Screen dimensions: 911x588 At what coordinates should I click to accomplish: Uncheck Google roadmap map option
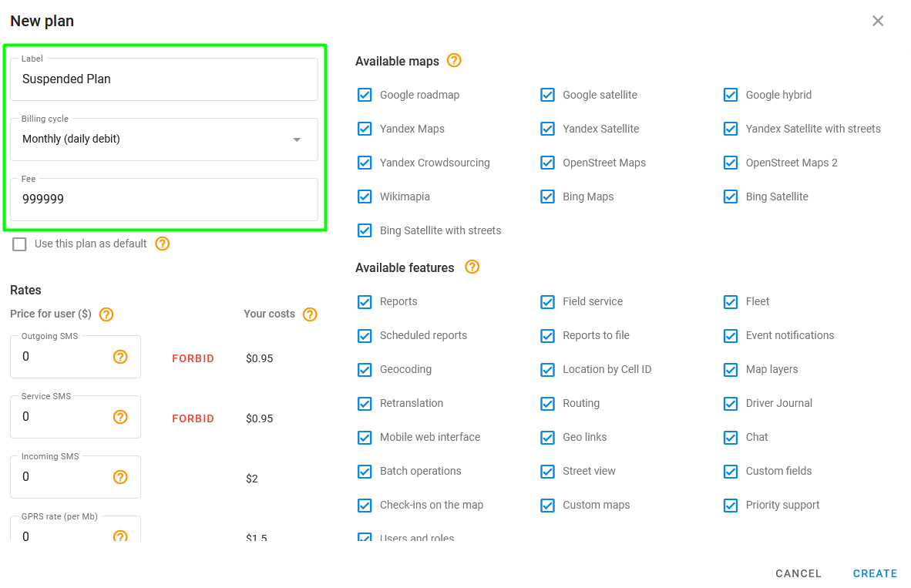365,95
